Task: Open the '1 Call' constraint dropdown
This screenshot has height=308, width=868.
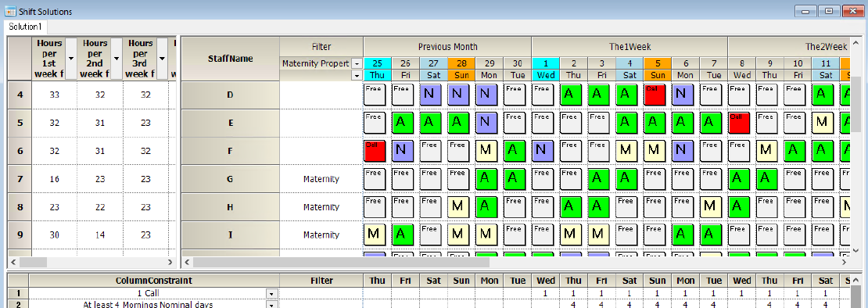Action: click(x=271, y=294)
